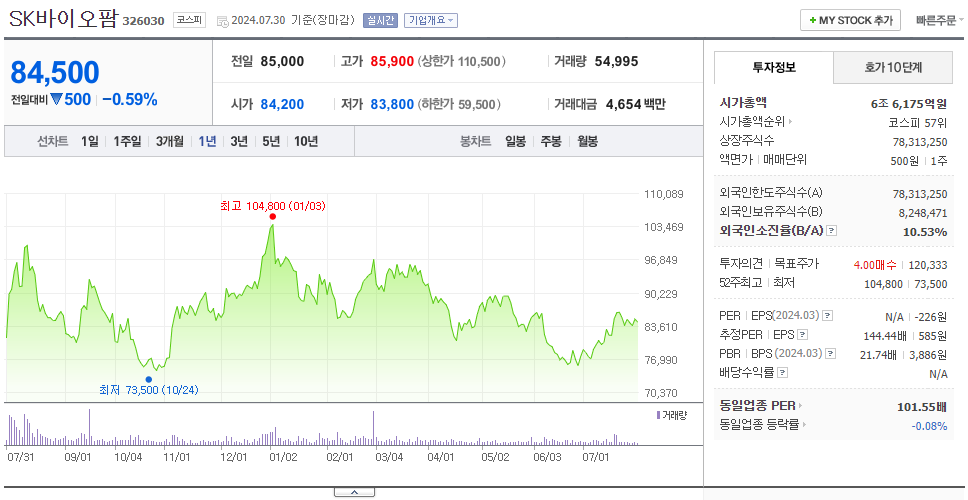
Task: Select the 1주일 line chart period
Action: 127,141
